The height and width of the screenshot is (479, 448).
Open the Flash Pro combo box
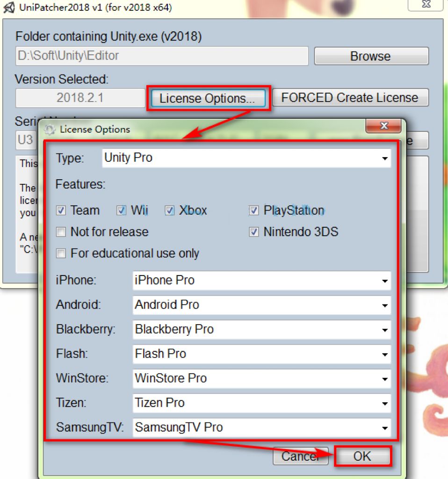[x=262, y=354]
